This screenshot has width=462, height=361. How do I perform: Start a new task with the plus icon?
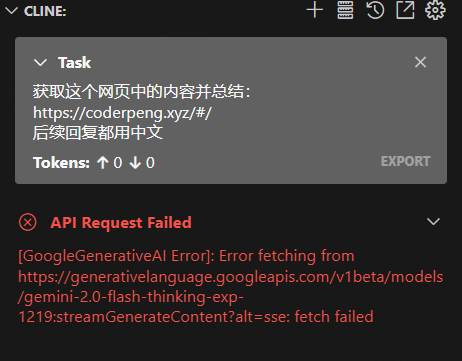pyautogui.click(x=315, y=10)
